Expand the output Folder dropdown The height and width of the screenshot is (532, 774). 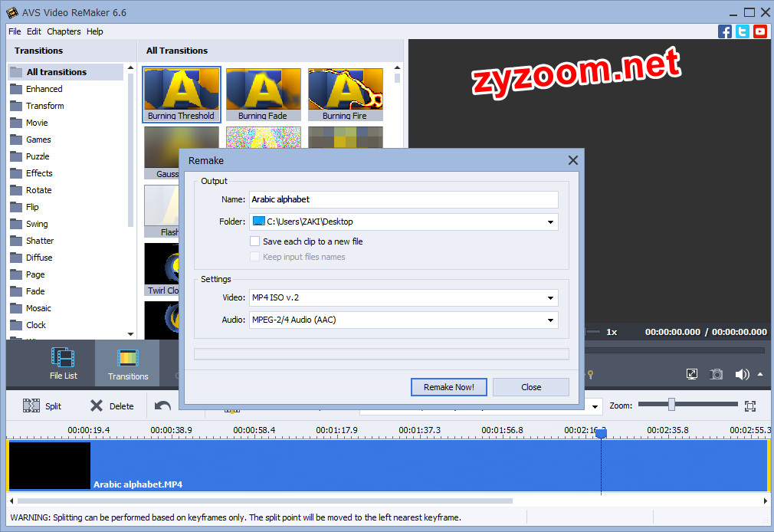click(x=550, y=222)
